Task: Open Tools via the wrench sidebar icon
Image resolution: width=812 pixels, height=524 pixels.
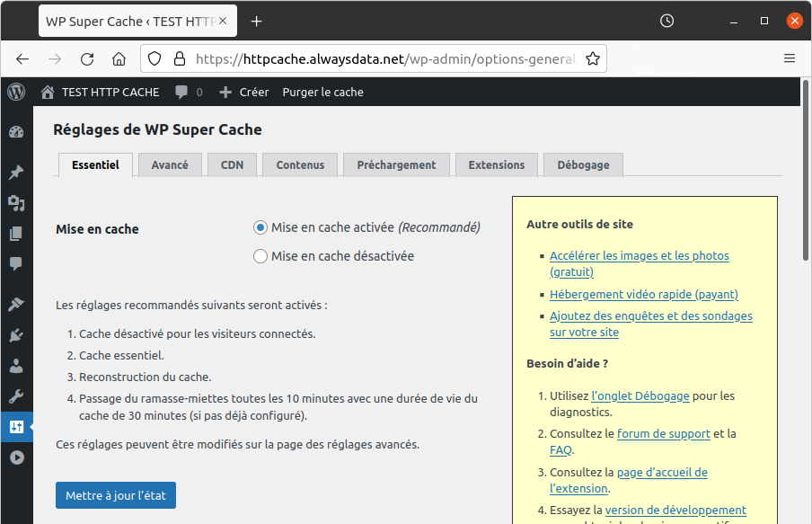Action: click(16, 396)
